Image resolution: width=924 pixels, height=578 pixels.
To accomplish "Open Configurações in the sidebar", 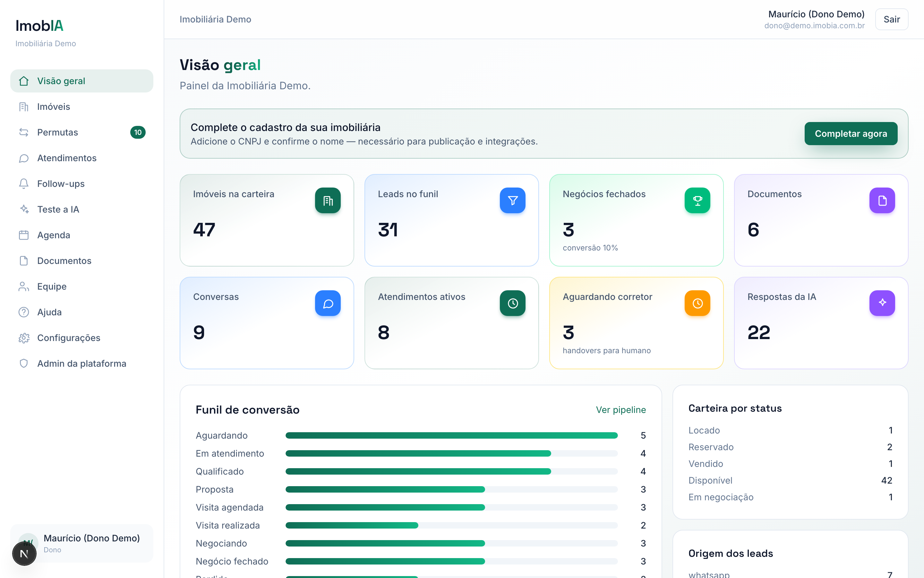I will pos(82,338).
